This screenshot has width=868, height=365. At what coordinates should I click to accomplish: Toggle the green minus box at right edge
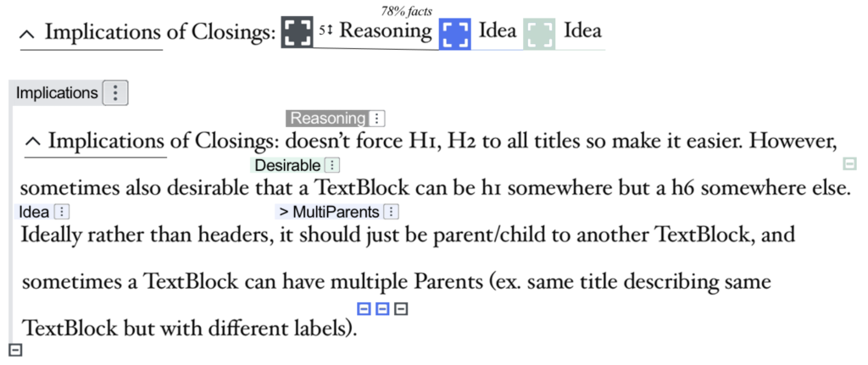tap(849, 163)
